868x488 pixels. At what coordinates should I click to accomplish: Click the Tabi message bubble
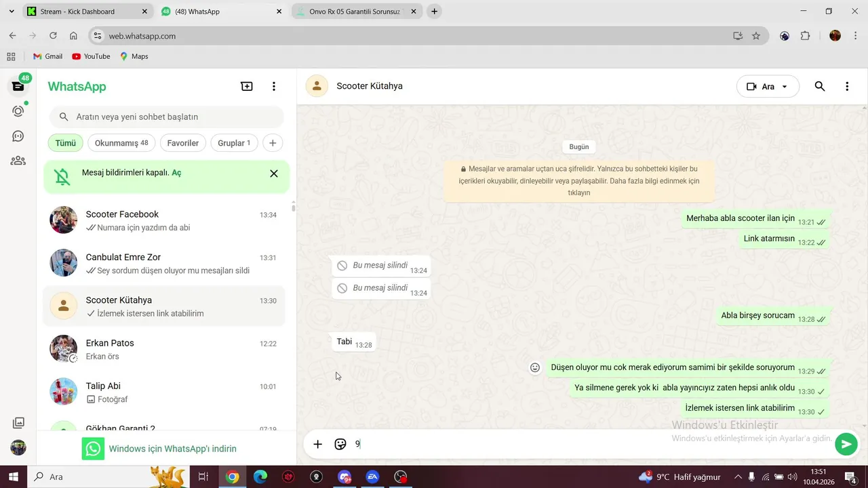click(x=354, y=342)
